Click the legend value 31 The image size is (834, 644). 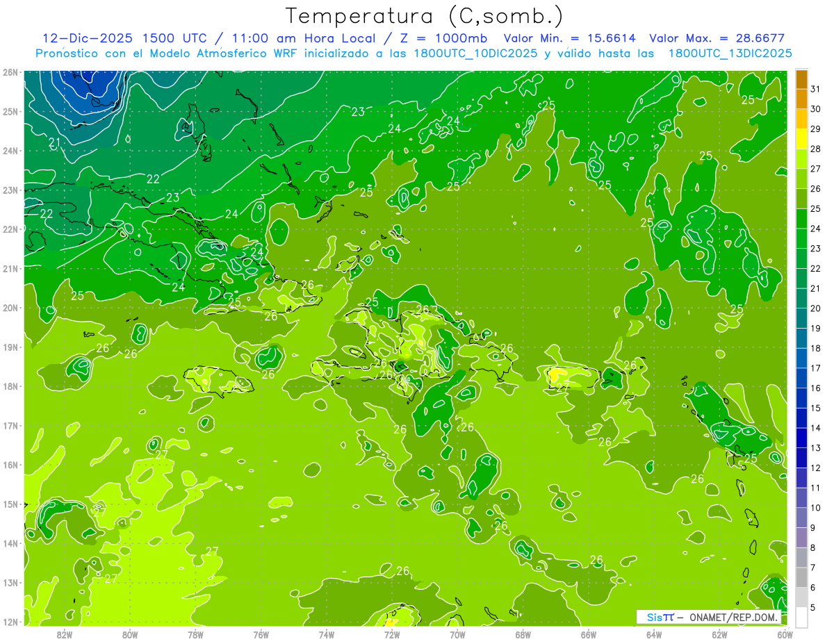tap(816, 89)
